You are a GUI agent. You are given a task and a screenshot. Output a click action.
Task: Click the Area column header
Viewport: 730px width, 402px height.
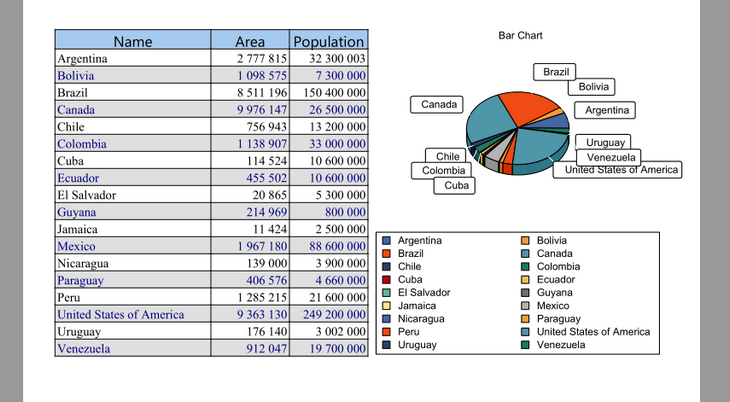pyautogui.click(x=250, y=40)
